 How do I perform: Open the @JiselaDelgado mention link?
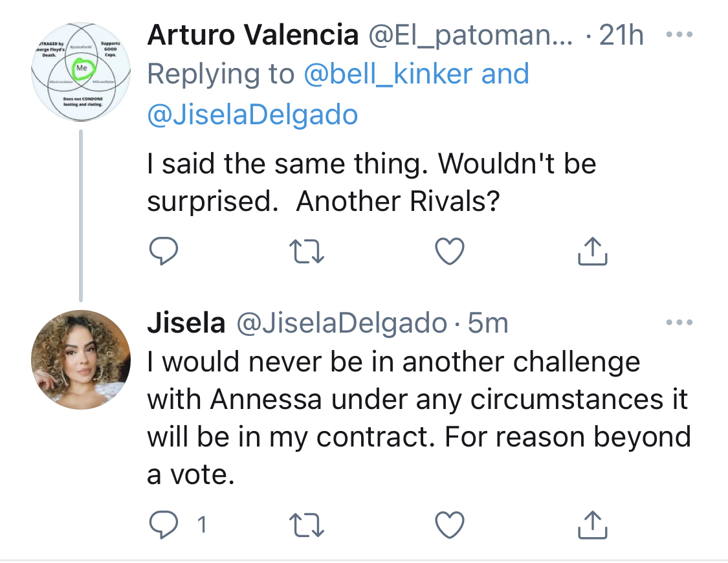click(x=252, y=115)
